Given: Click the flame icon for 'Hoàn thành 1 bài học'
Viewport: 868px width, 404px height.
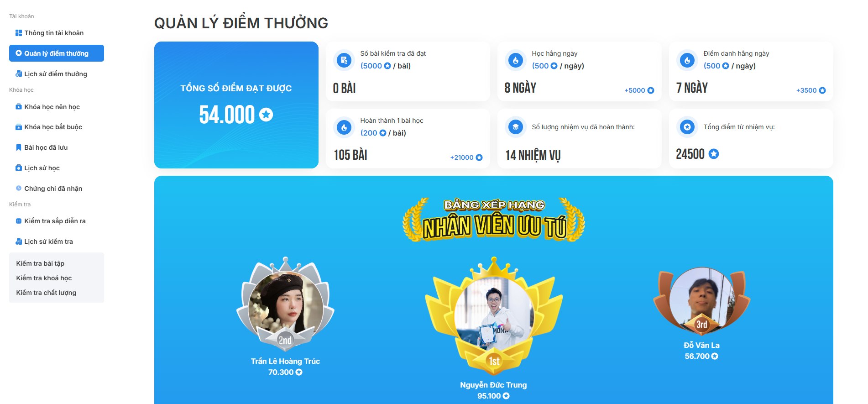Looking at the screenshot, I should point(344,127).
